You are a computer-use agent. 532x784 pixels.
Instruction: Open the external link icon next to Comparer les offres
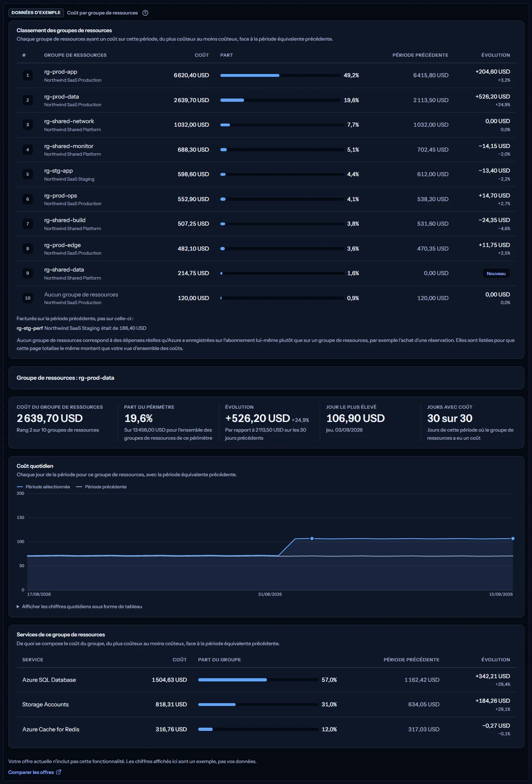(59, 772)
